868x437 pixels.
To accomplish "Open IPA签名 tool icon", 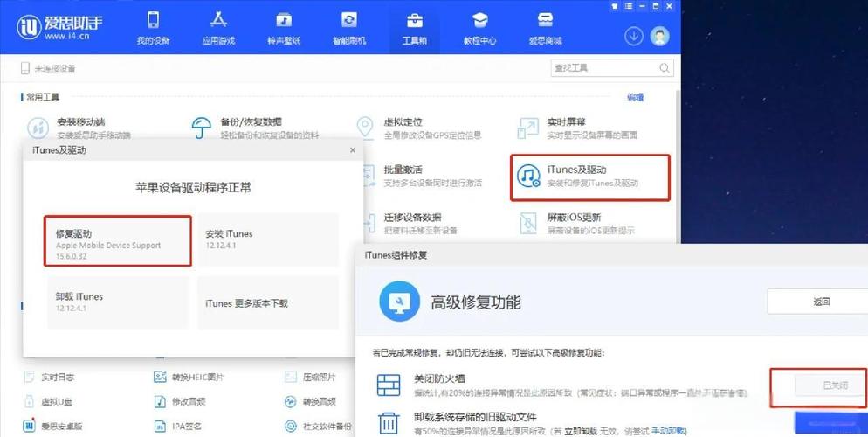I will pyautogui.click(x=160, y=426).
